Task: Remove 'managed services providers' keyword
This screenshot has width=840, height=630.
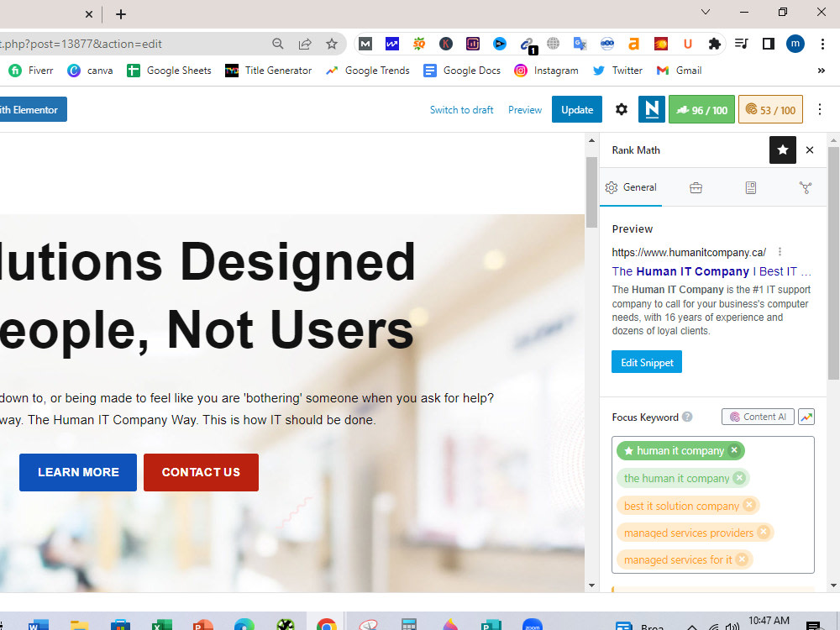Action: (764, 533)
